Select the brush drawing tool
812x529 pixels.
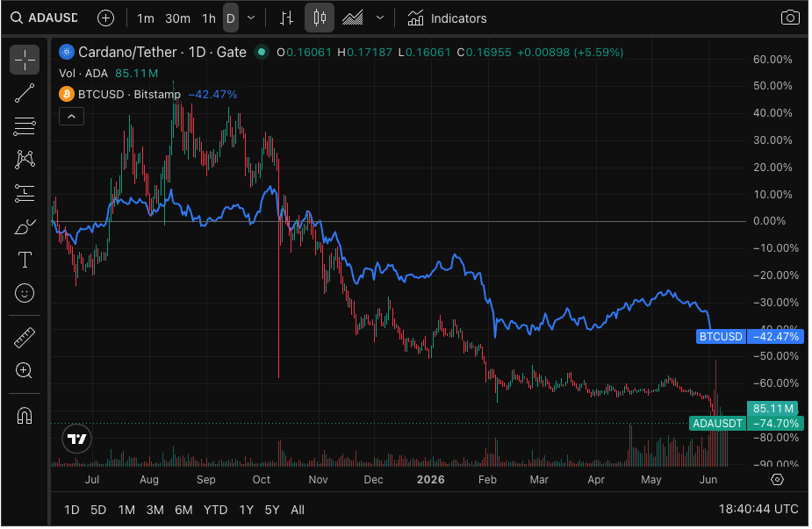click(25, 226)
